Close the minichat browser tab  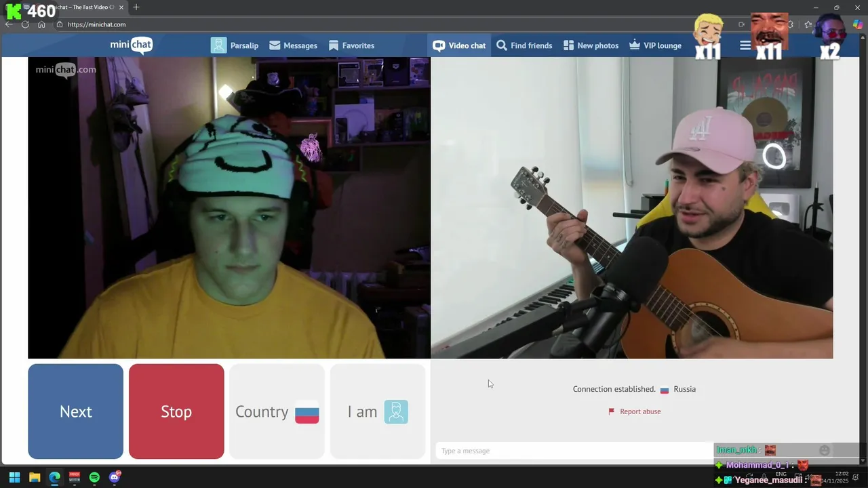click(121, 7)
